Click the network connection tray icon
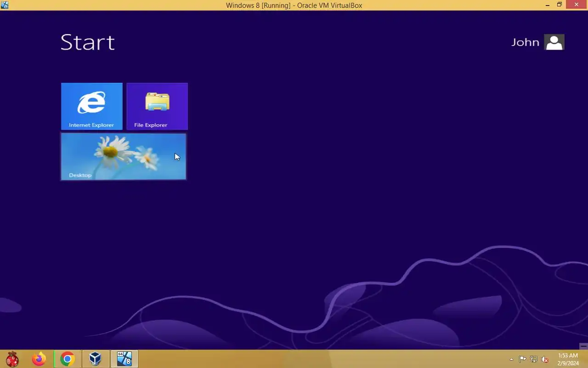 tap(534, 359)
